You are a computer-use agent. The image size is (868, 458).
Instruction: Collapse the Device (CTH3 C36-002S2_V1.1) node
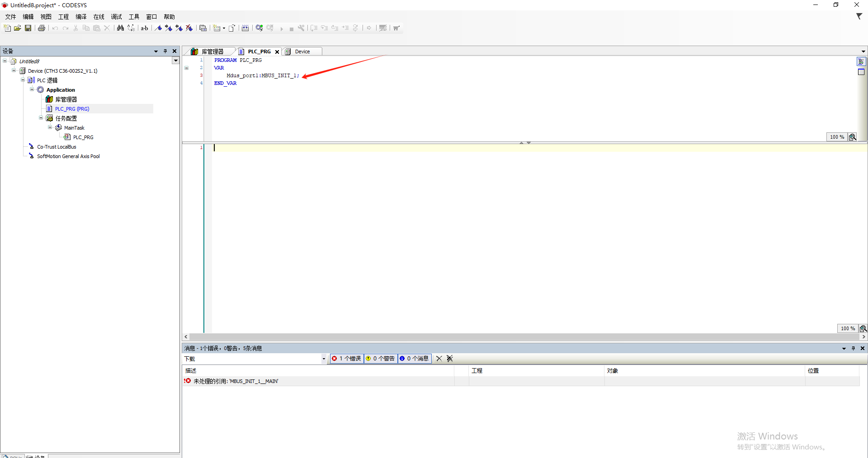pyautogui.click(x=14, y=70)
